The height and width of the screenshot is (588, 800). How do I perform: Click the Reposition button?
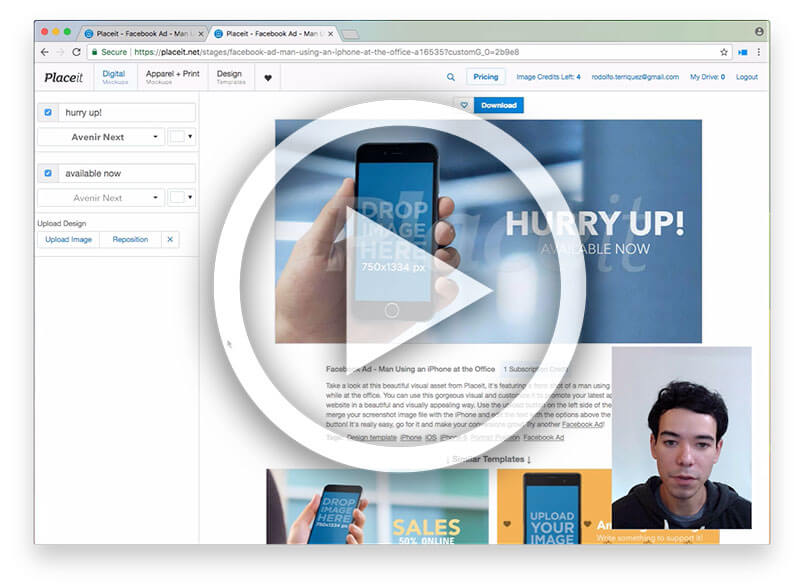[130, 239]
